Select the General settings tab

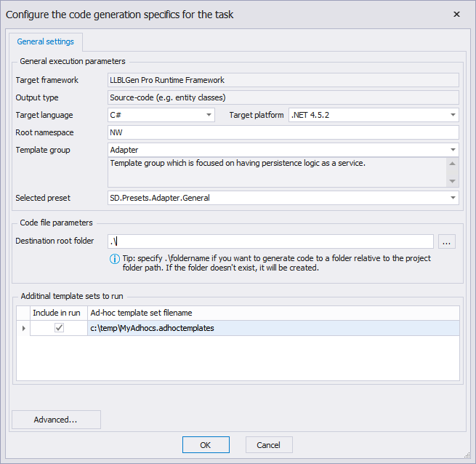coord(46,41)
